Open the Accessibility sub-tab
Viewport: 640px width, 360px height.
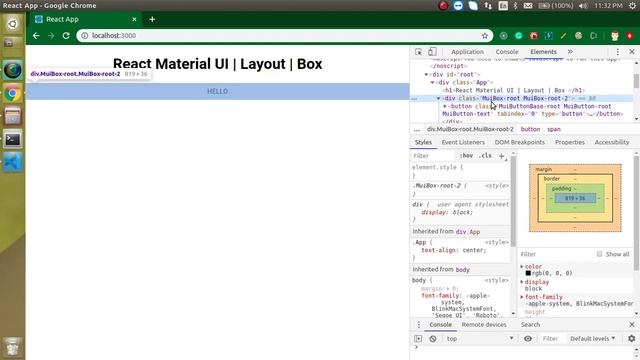click(612, 142)
